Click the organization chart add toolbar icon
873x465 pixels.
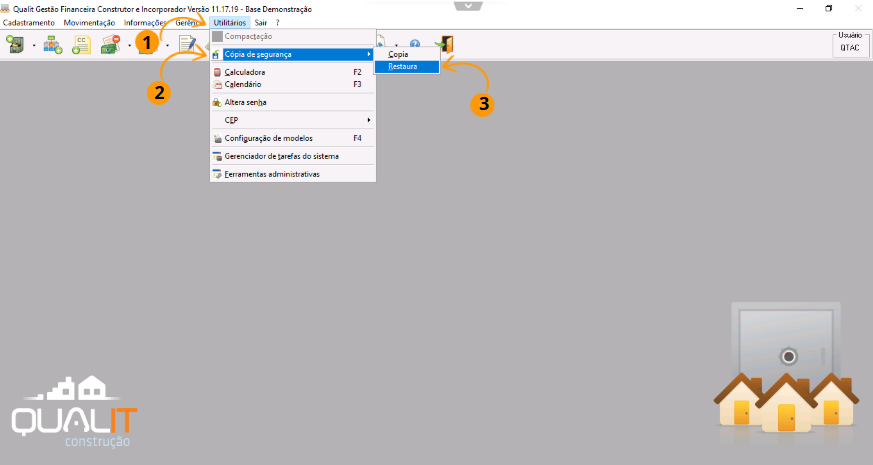point(53,45)
